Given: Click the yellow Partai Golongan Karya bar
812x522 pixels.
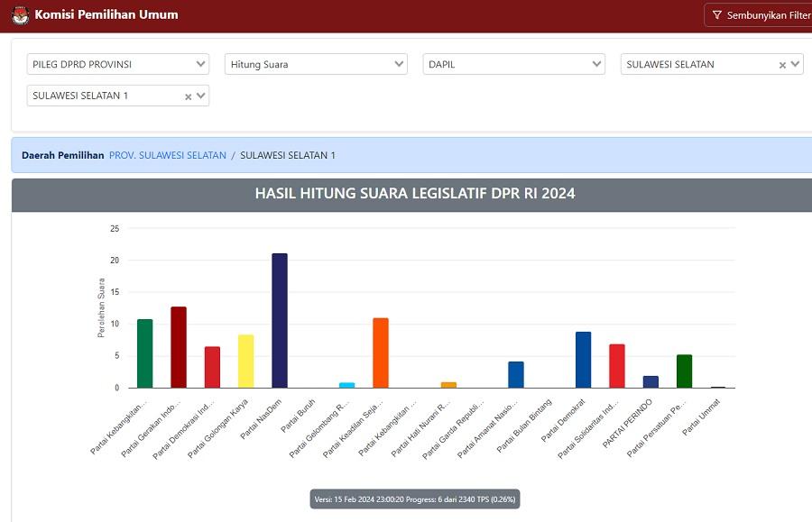Looking at the screenshot, I should (x=245, y=361).
